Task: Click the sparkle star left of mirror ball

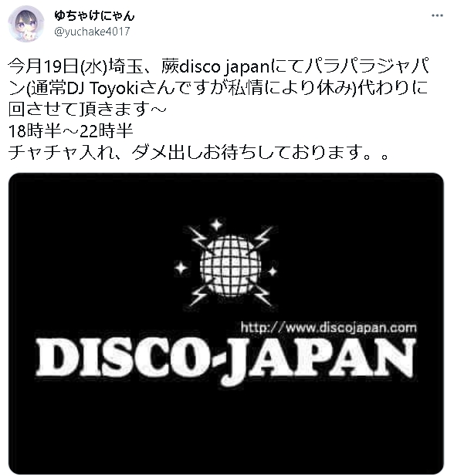Action: coord(181,268)
